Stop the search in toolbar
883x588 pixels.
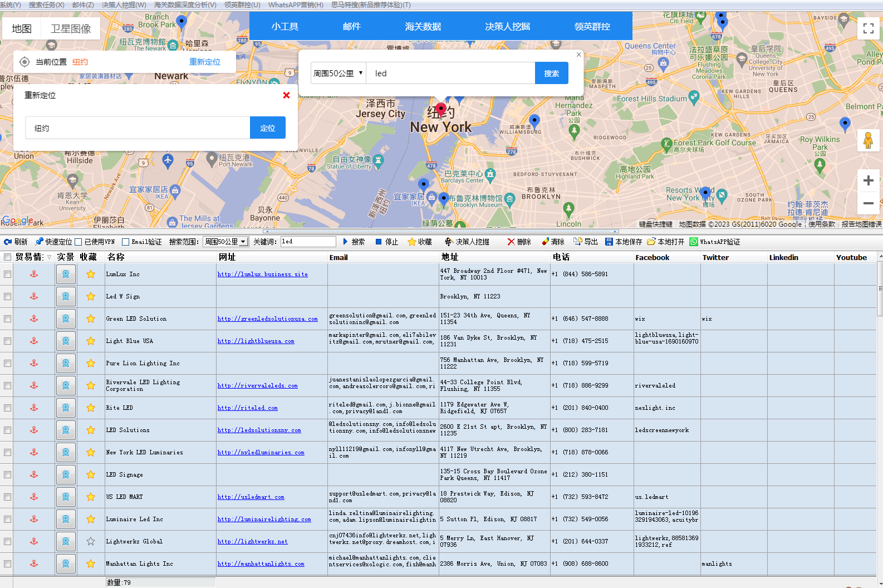(387, 242)
